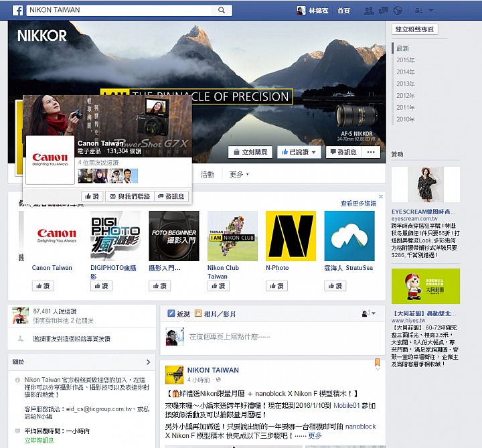
Task: Open the 大同莊園 ad image
Action: [x=426, y=286]
